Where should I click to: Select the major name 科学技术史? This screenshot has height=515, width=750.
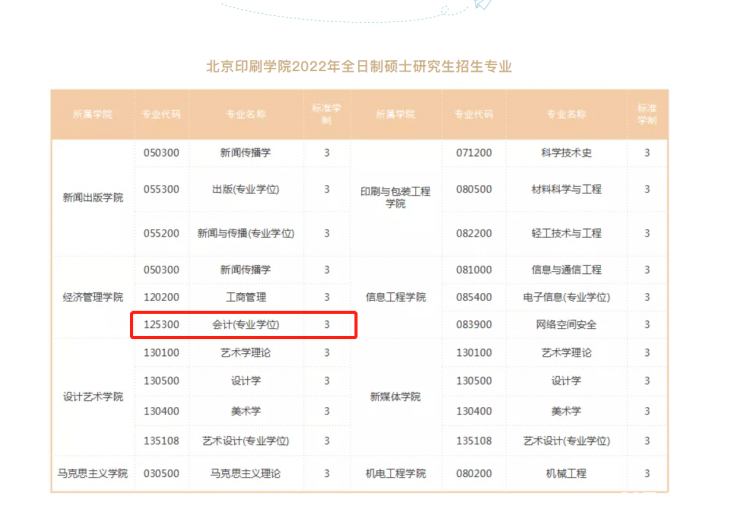tap(566, 153)
